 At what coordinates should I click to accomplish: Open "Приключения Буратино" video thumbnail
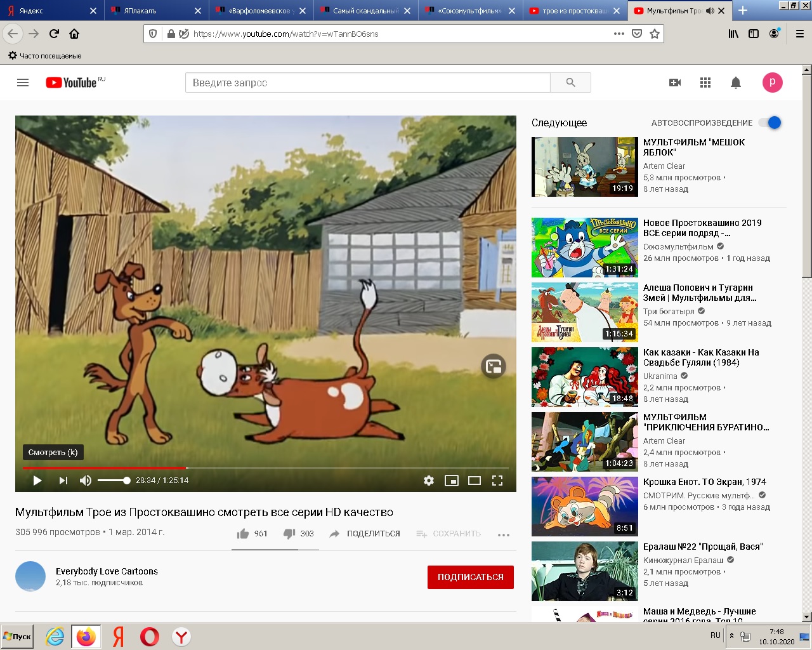coord(585,442)
